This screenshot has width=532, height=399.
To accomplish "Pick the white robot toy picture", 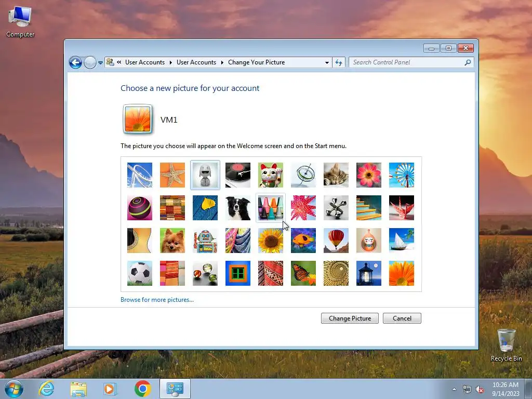I will (x=205, y=175).
